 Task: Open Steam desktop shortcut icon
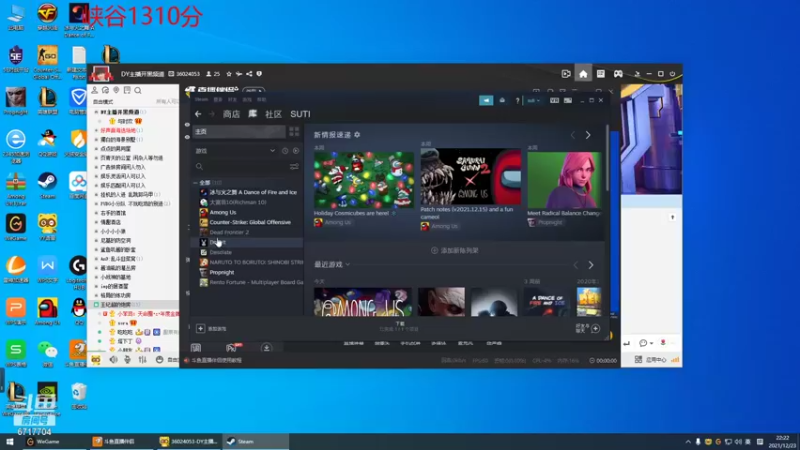pyautogui.click(x=47, y=186)
